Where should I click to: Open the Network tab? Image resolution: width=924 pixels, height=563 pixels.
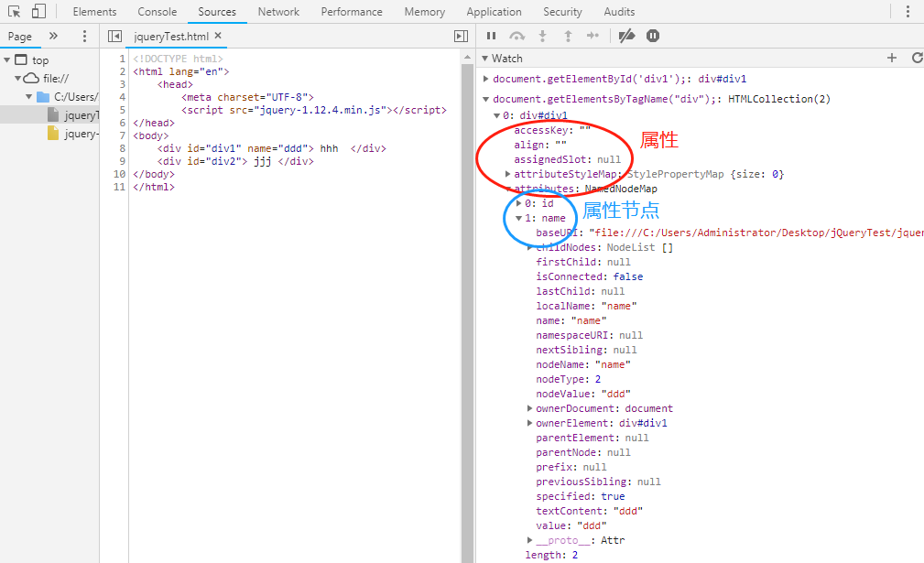pyautogui.click(x=278, y=12)
